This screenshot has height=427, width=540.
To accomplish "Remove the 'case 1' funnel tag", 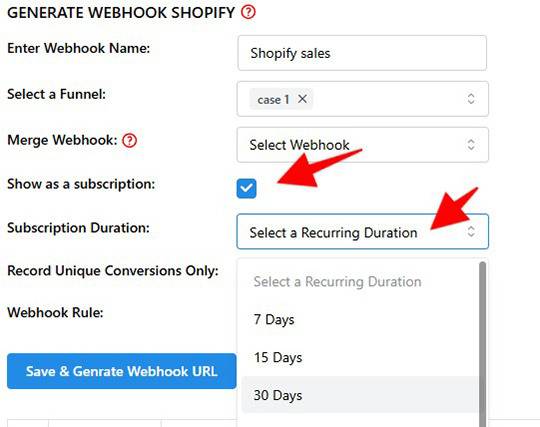I will click(x=302, y=99).
